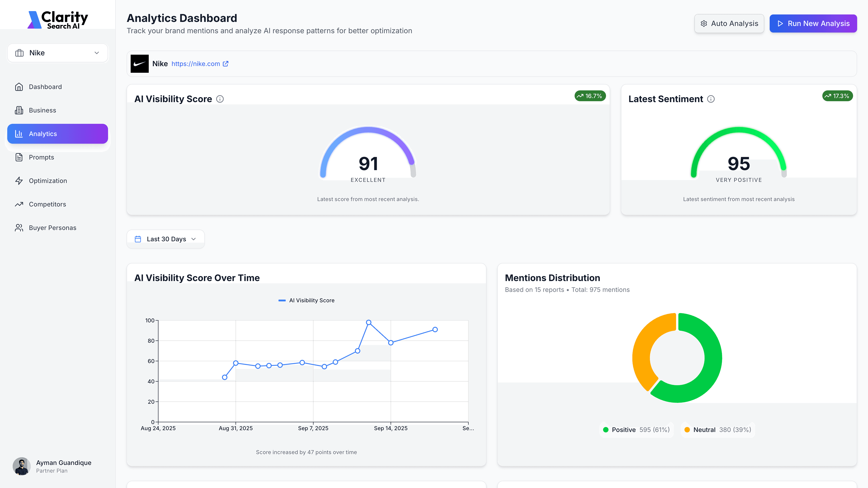868x488 pixels.
Task: Click the Clarity Search AI logo
Action: click(x=58, y=19)
